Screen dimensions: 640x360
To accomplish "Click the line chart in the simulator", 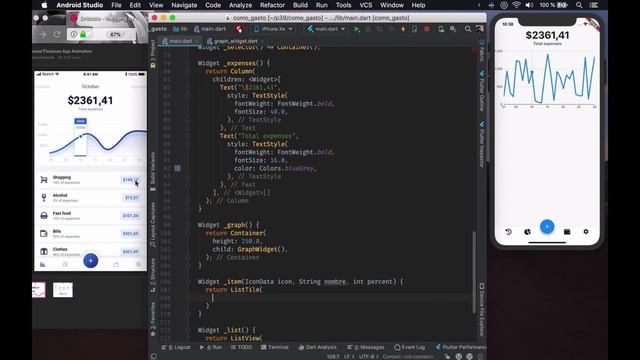I will pos(547,80).
